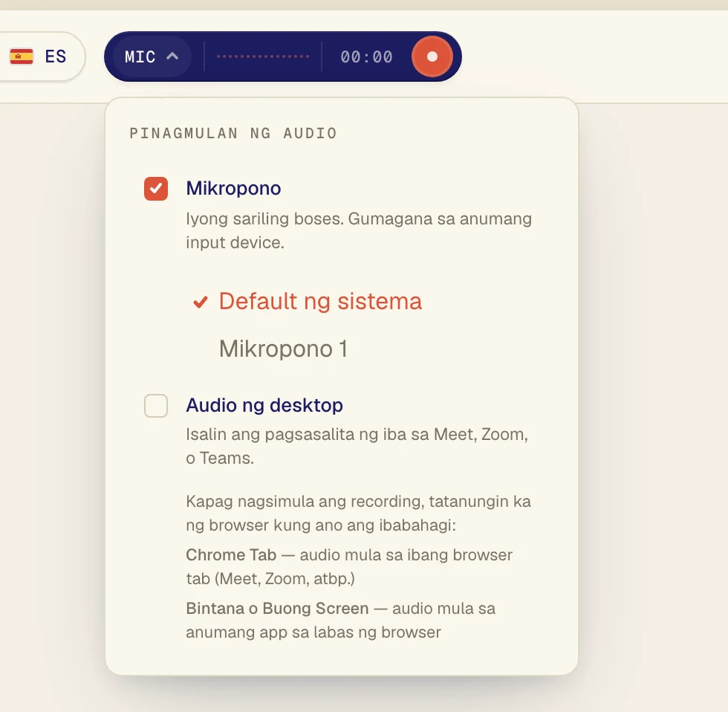Click 'Isalin ang pagsasalita' description text

[x=357, y=446]
